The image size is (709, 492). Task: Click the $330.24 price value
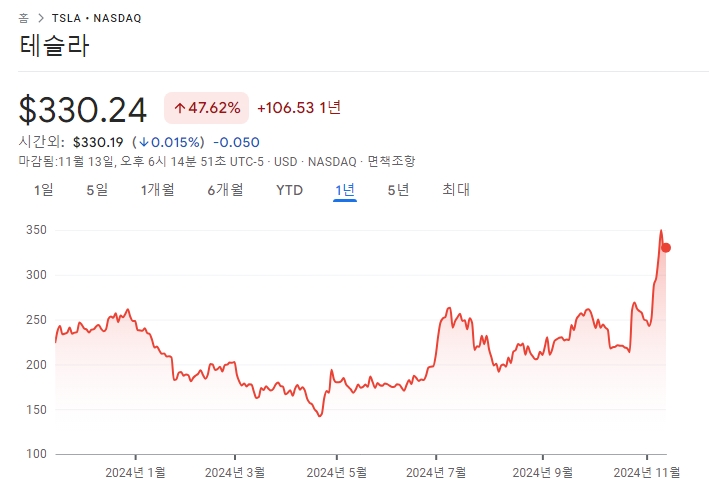coord(83,109)
